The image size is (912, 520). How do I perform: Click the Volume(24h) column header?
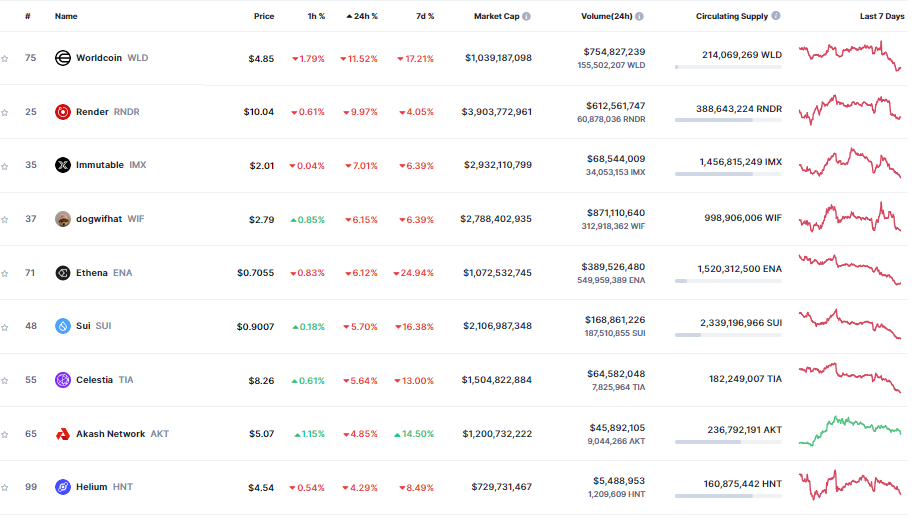pyautogui.click(x=606, y=17)
